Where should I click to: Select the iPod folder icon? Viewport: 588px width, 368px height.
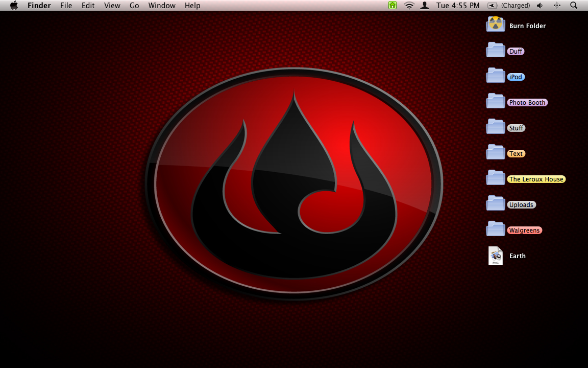496,76
